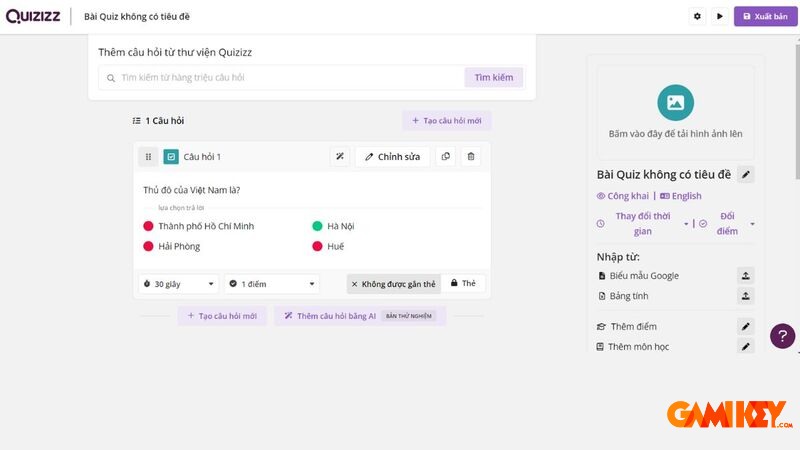
Task: Click the Chỉnh sửa edit button
Action: click(x=392, y=157)
